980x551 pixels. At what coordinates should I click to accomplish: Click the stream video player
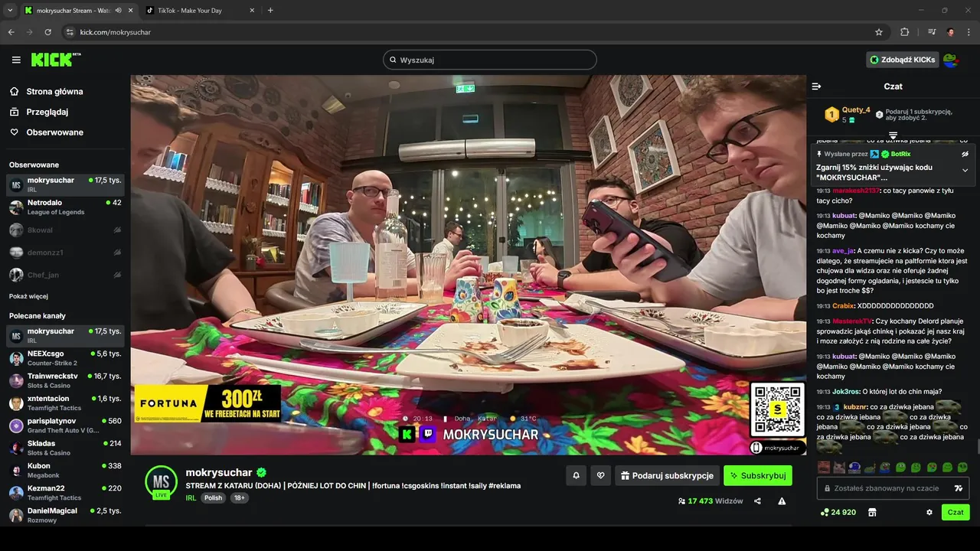pyautogui.click(x=468, y=264)
